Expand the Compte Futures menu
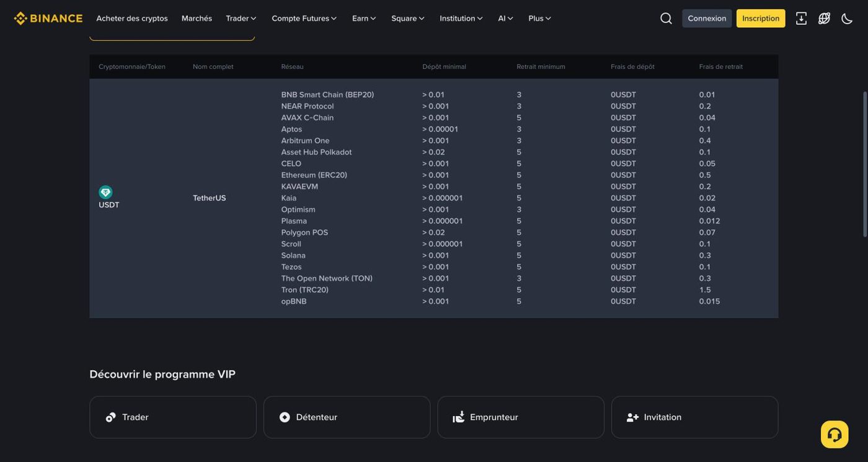This screenshot has width=868, height=462. pyautogui.click(x=304, y=19)
